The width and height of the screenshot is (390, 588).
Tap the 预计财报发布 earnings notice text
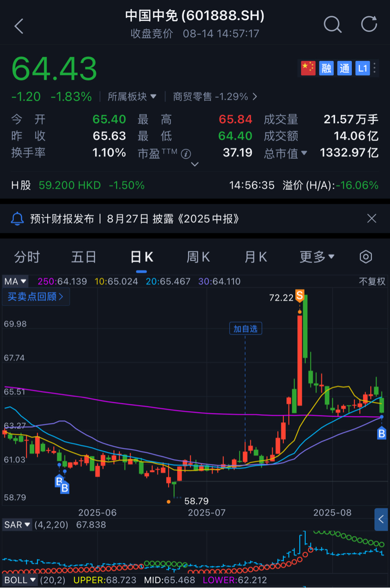tap(134, 219)
